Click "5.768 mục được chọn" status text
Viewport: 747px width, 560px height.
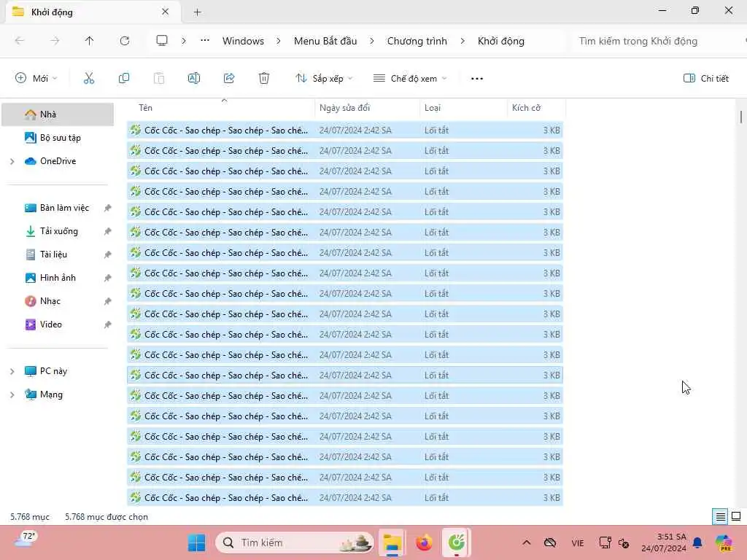(x=107, y=517)
